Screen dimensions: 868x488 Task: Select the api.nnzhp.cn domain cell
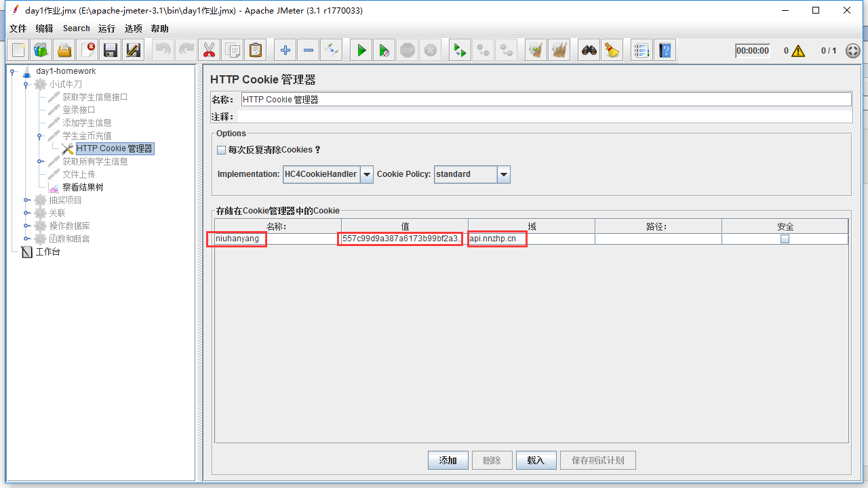pos(532,239)
